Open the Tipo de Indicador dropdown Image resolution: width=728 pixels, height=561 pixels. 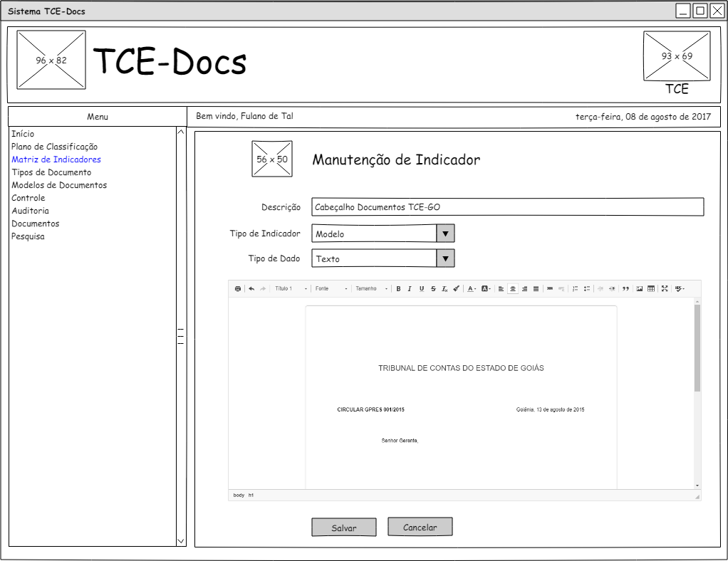[444, 234]
